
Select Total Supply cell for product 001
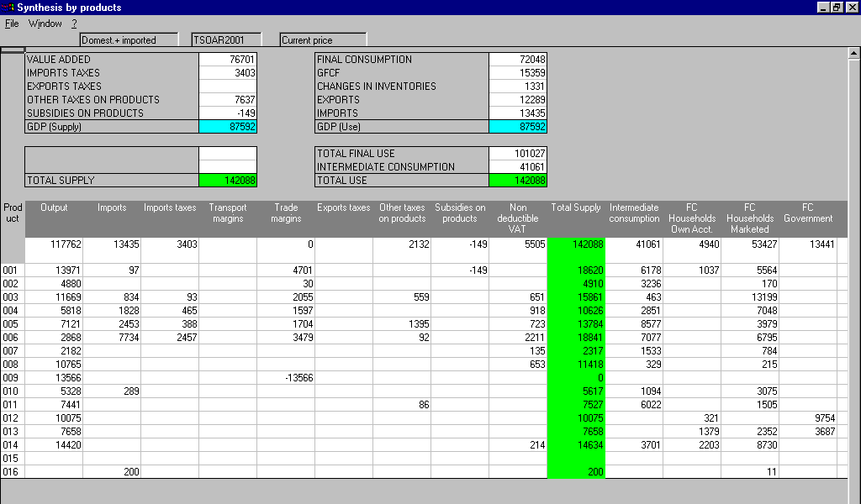point(576,270)
